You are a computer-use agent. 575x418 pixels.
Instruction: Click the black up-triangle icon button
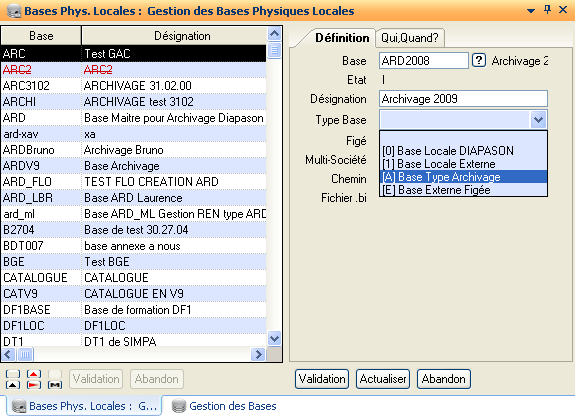[x=13, y=385]
